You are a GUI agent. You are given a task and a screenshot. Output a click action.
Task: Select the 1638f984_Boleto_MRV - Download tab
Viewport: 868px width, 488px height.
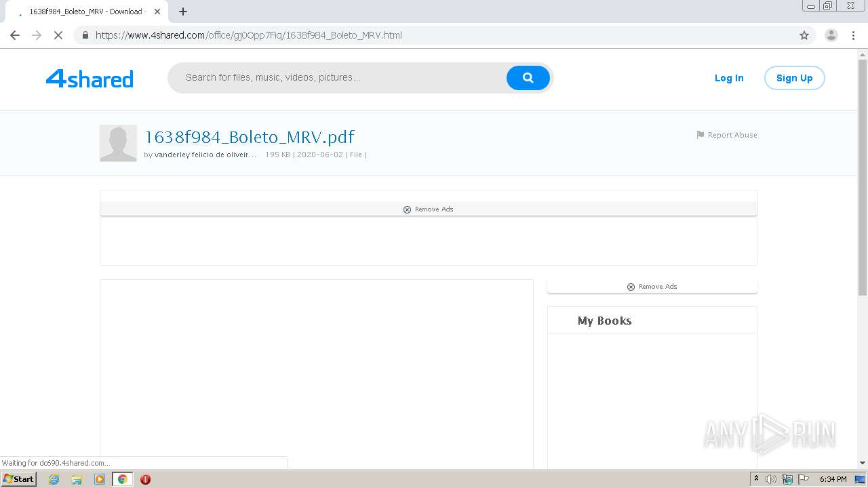pos(86,12)
